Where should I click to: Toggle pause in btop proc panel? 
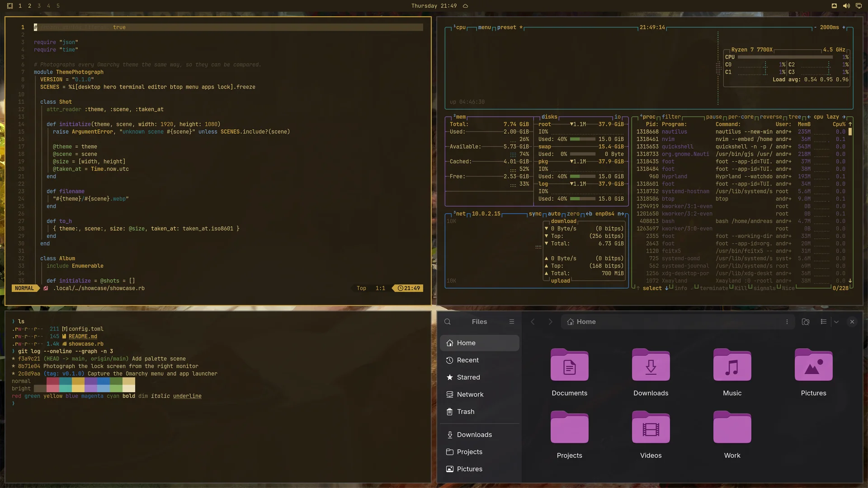pyautogui.click(x=714, y=117)
